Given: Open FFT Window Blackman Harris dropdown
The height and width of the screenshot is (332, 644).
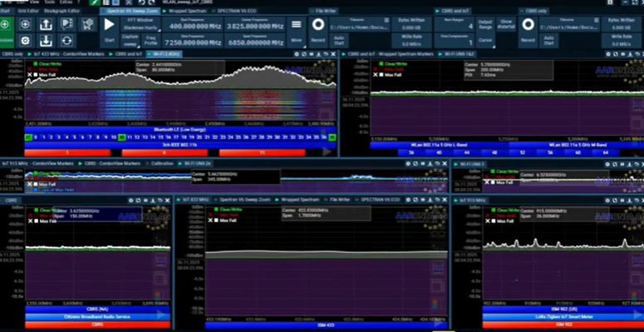Looking at the screenshot, I should pyautogui.click(x=140, y=24).
